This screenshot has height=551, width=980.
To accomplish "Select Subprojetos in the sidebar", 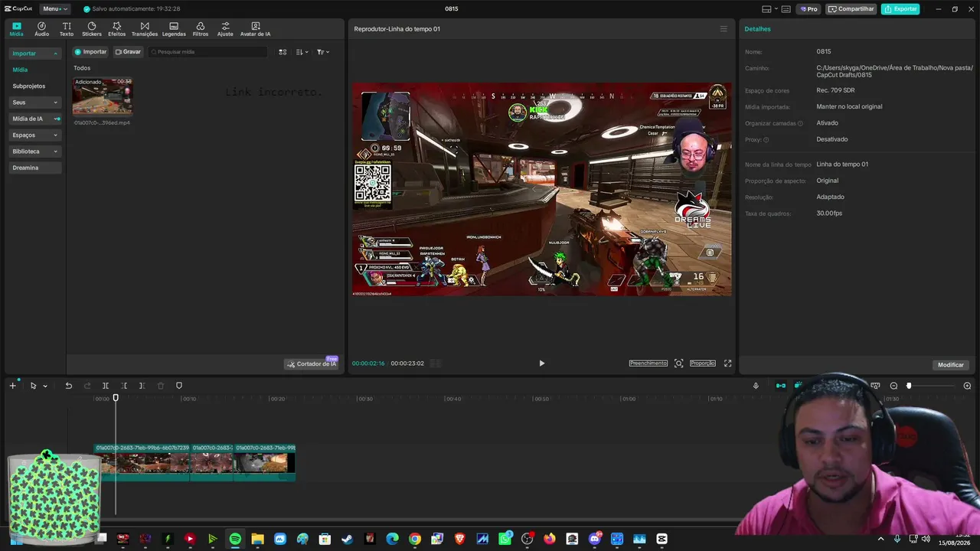I will tap(29, 86).
